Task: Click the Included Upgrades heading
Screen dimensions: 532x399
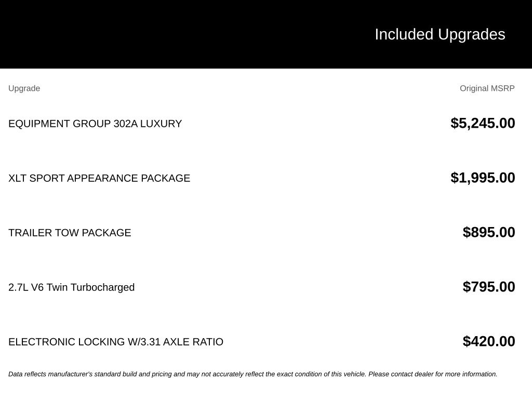Action: pos(440,35)
